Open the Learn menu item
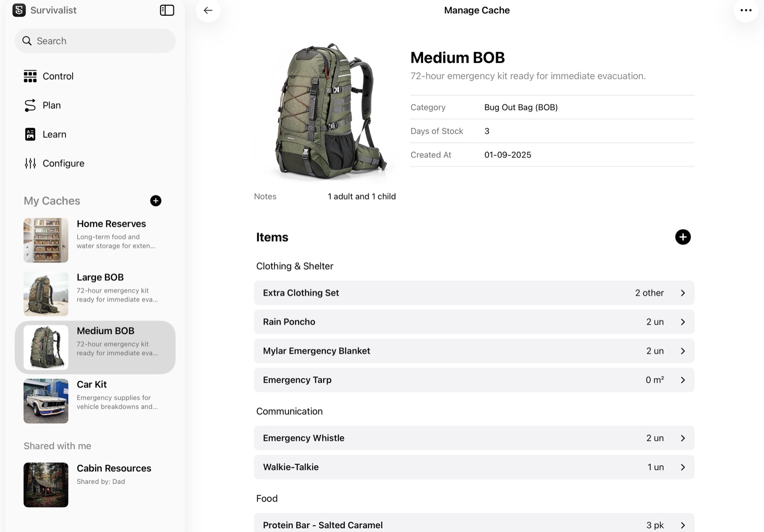 (95, 135)
